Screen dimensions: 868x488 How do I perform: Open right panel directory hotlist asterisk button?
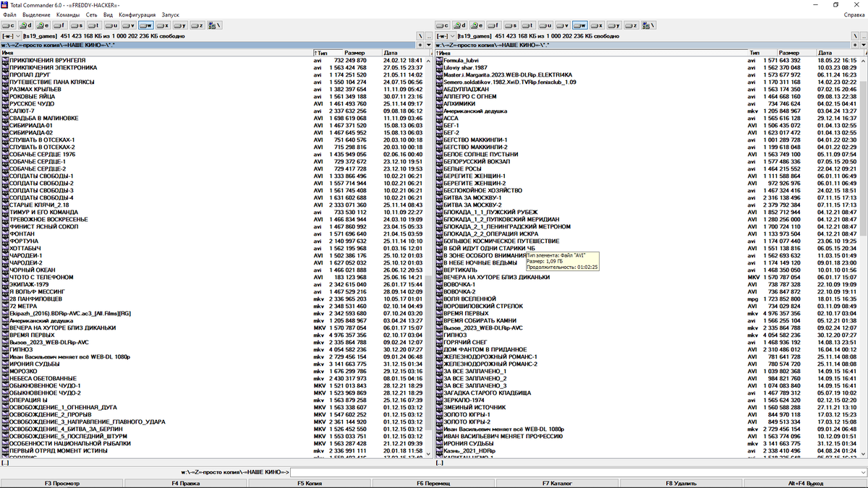point(854,45)
